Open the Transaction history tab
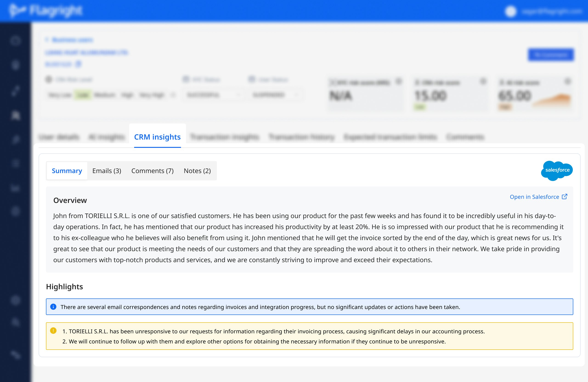 (301, 137)
